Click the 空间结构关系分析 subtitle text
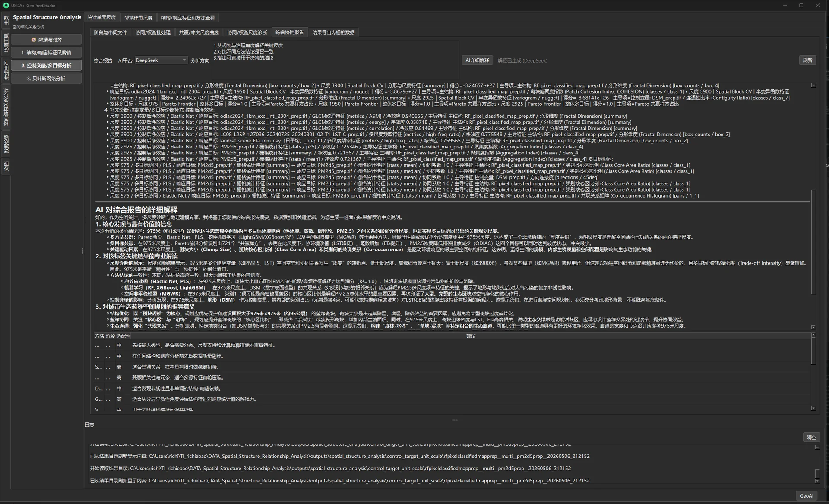 point(28,27)
